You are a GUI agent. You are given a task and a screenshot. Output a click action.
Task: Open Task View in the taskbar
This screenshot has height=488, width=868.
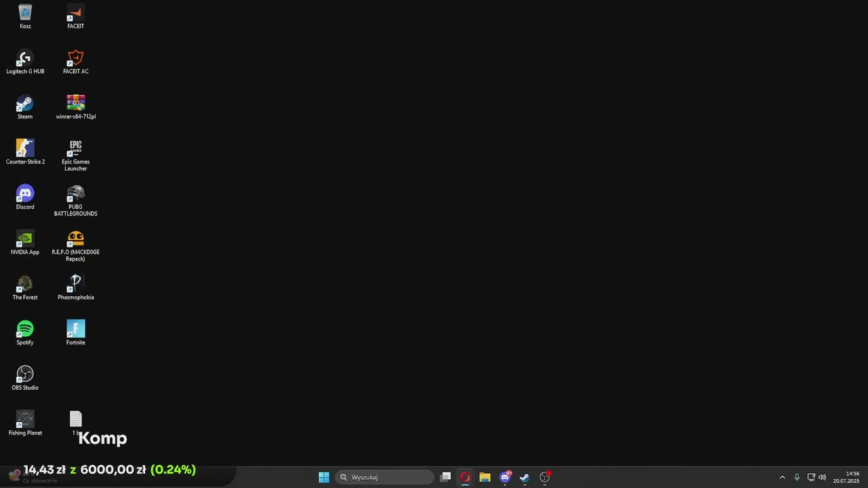pyautogui.click(x=446, y=477)
